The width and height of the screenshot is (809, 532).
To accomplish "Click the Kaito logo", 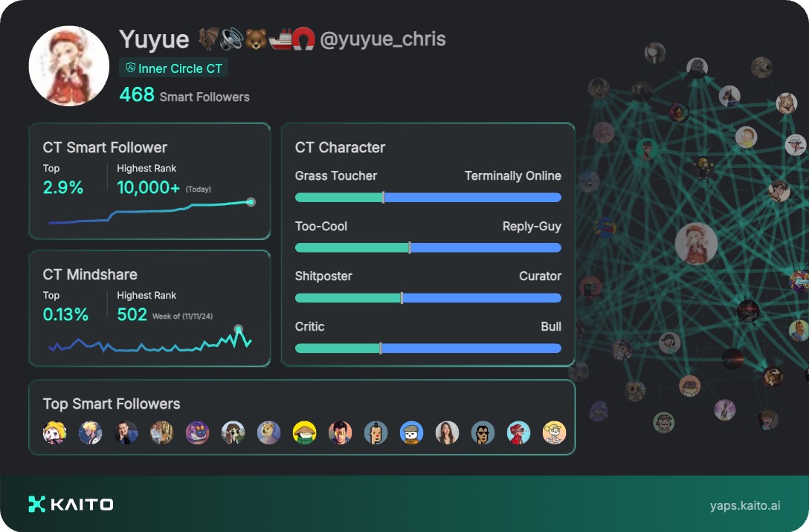I will pyautogui.click(x=71, y=505).
